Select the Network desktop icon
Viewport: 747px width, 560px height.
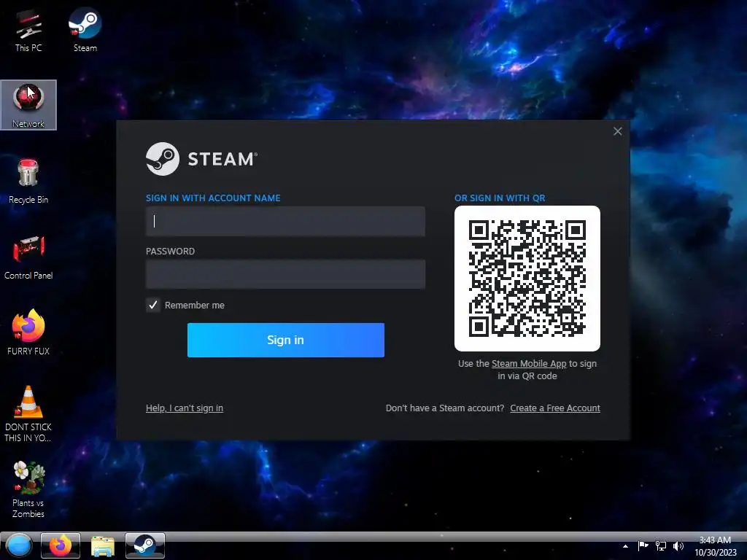pyautogui.click(x=28, y=105)
